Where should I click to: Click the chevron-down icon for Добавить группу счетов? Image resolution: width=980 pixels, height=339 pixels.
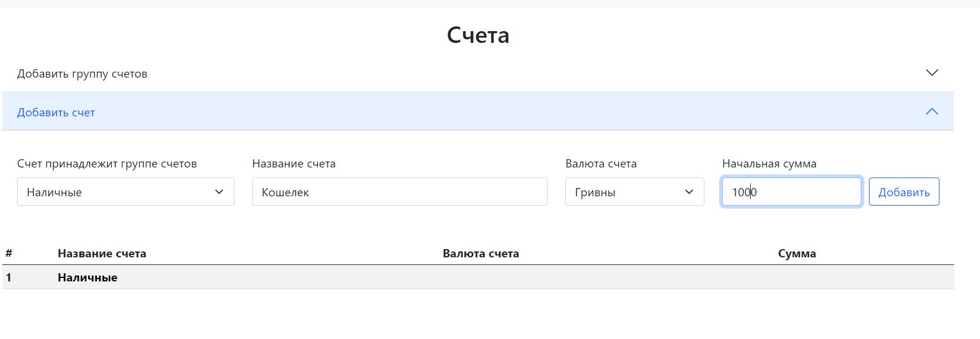(932, 73)
